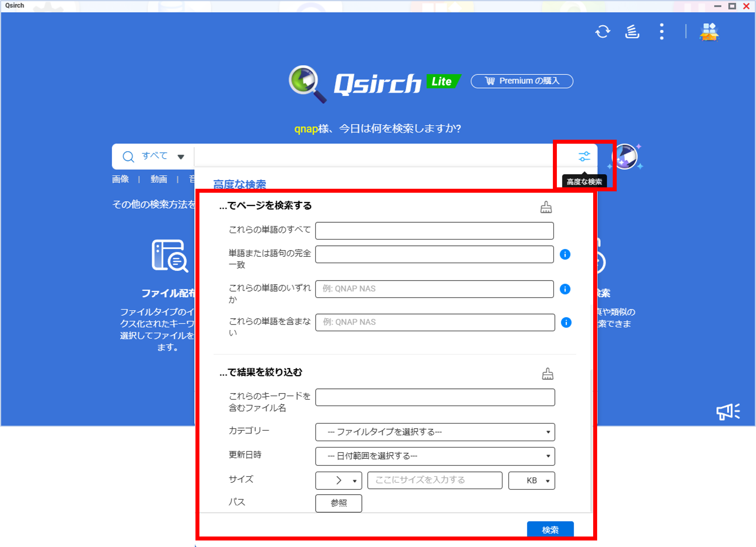Open the file type category dropdown
Viewport: 756px width, 547px height.
pos(435,432)
